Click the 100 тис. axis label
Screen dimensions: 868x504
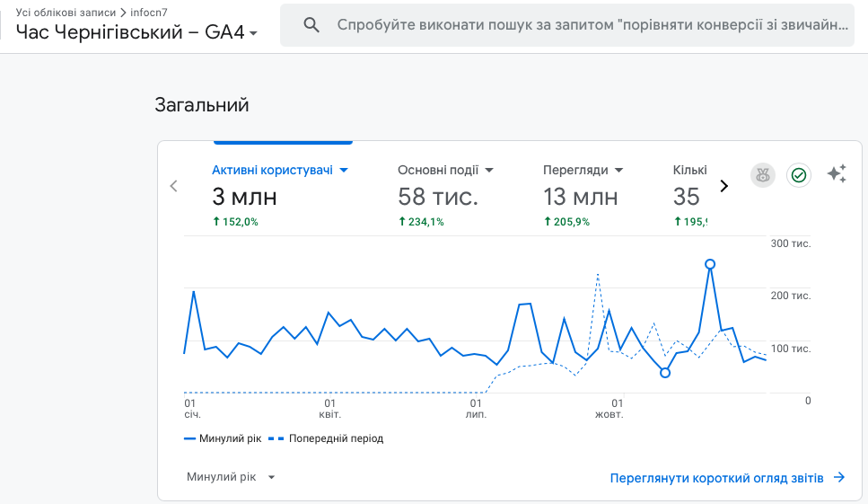click(791, 349)
